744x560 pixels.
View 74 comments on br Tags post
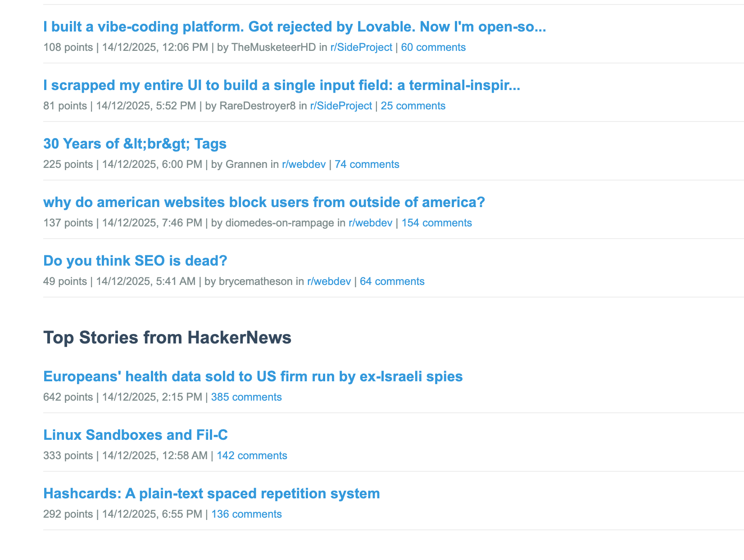pyautogui.click(x=367, y=164)
